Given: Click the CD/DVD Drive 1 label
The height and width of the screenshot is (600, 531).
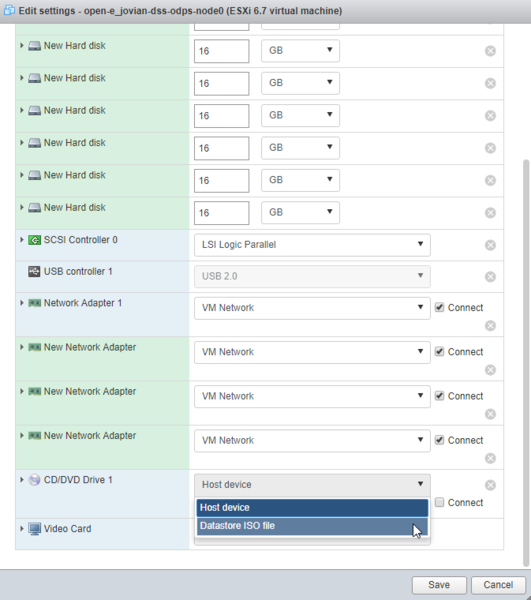Looking at the screenshot, I should [78, 480].
